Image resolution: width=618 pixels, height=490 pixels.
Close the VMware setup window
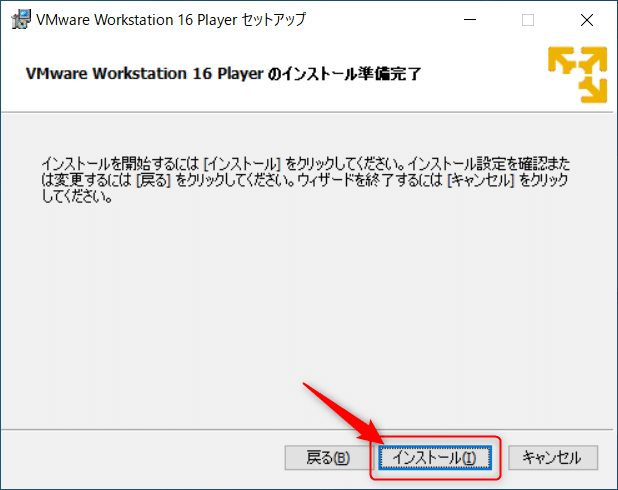click(x=587, y=20)
